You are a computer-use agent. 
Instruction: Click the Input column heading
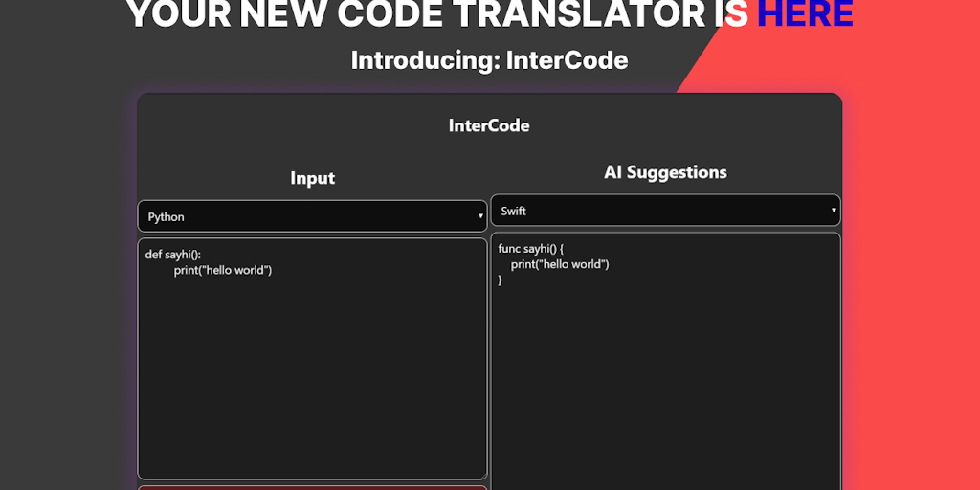pos(313,178)
